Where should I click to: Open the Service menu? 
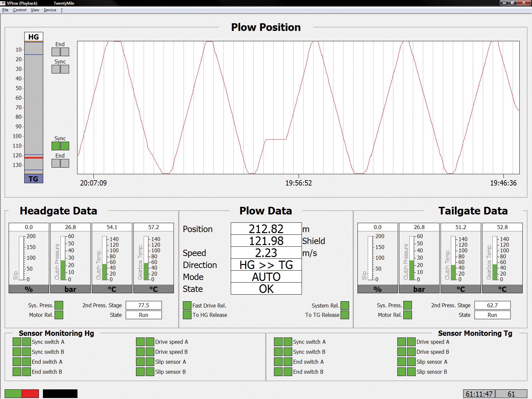50,10
